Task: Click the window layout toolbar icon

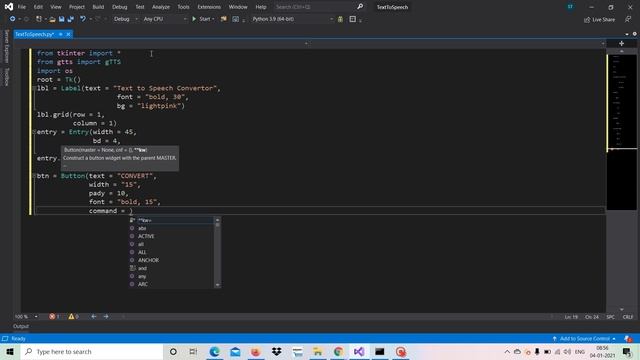Action: pyautogui.click(x=353, y=19)
